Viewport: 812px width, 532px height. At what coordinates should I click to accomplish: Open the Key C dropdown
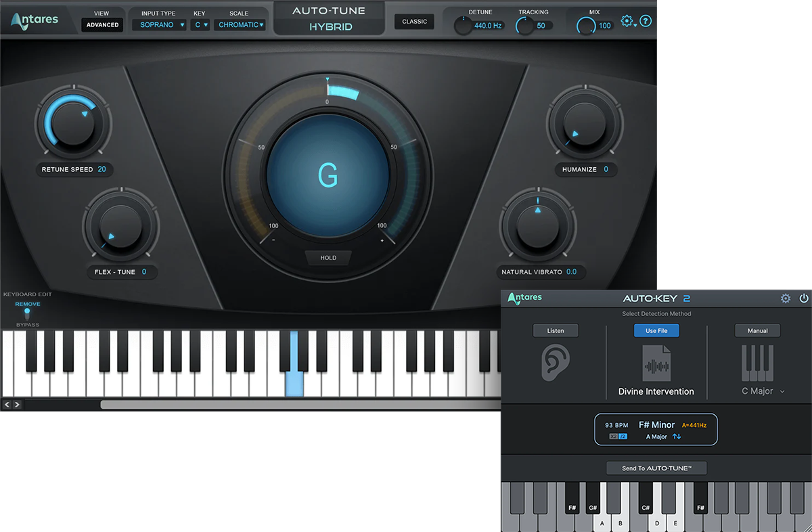click(x=200, y=25)
